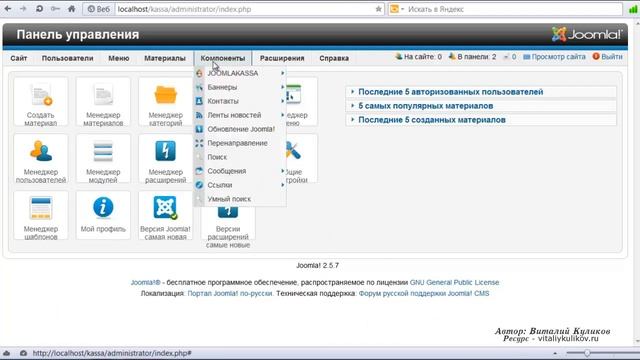Click the 'Joomla! 2.5.7' version text

tap(318, 265)
